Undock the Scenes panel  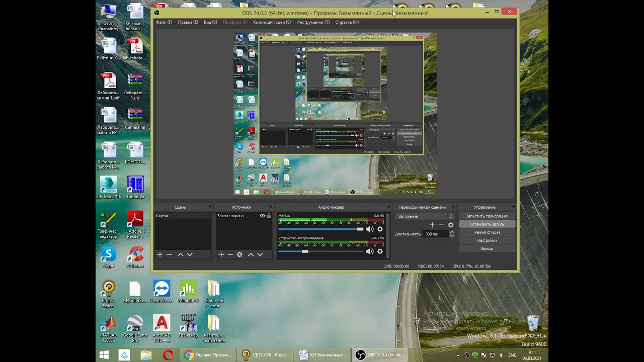210,207
